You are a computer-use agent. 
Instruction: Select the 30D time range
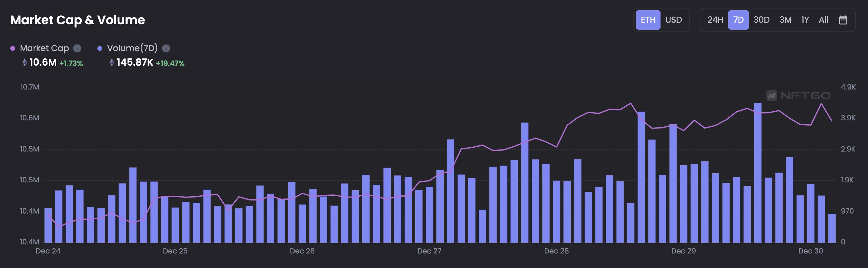[x=761, y=20]
